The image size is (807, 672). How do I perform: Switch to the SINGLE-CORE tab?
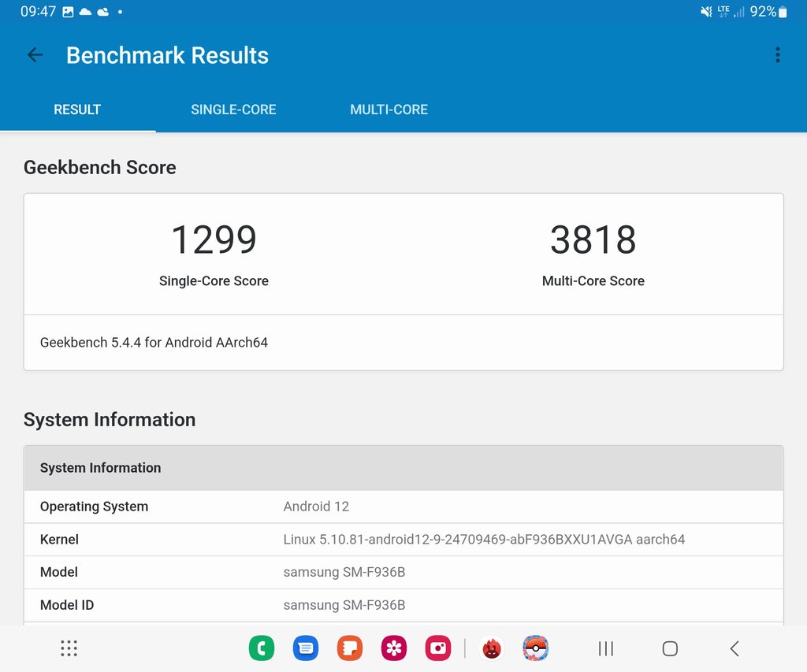pos(233,110)
